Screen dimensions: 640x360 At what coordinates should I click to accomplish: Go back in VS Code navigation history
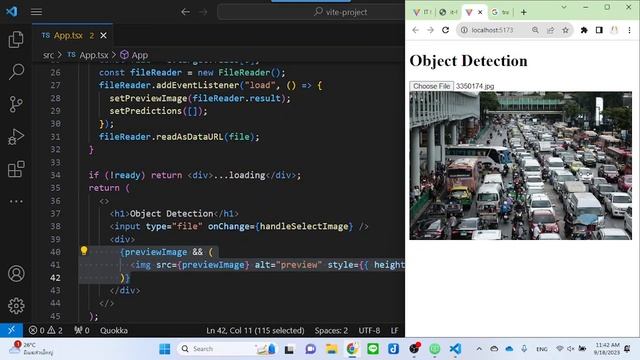[185, 12]
